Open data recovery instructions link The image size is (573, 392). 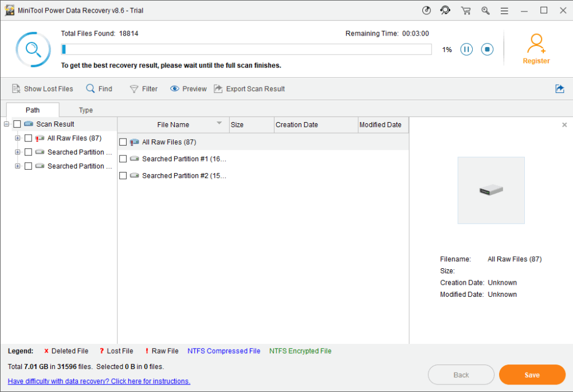[x=99, y=381]
